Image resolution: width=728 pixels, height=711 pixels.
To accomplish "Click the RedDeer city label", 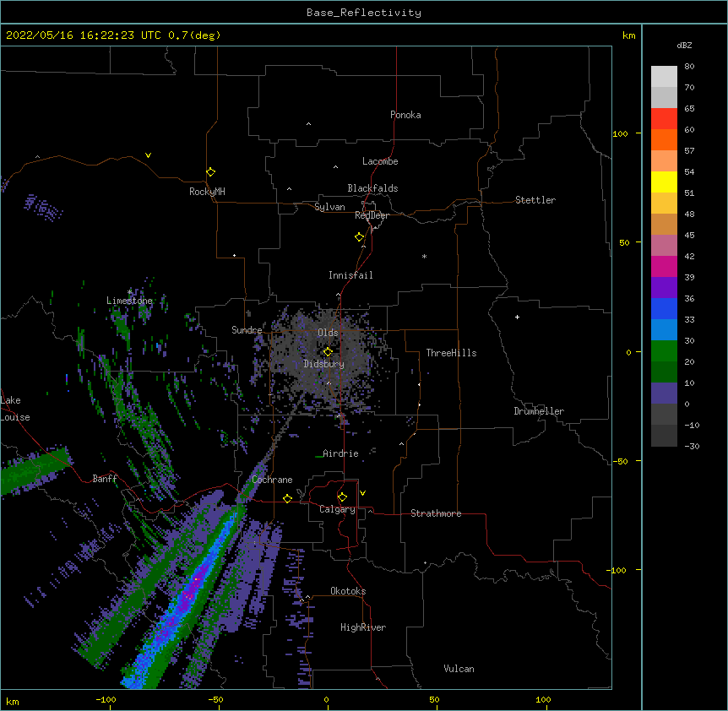I will pos(372,215).
